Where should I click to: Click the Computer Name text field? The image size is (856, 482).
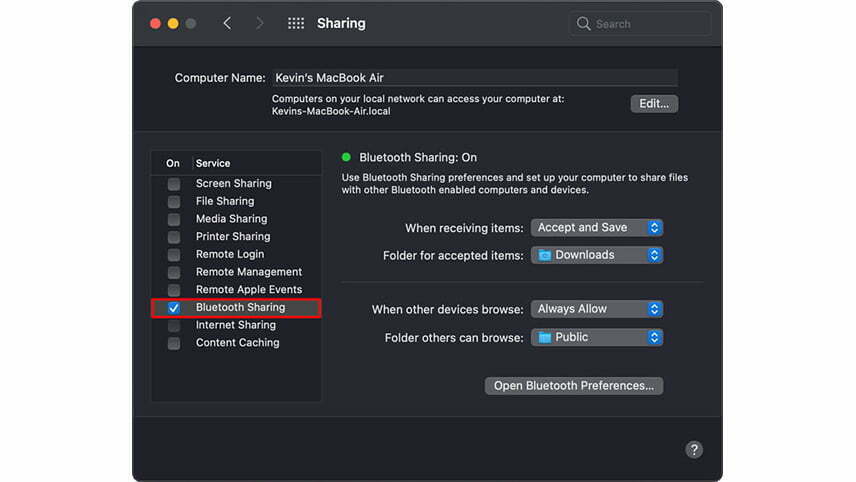[x=474, y=78]
